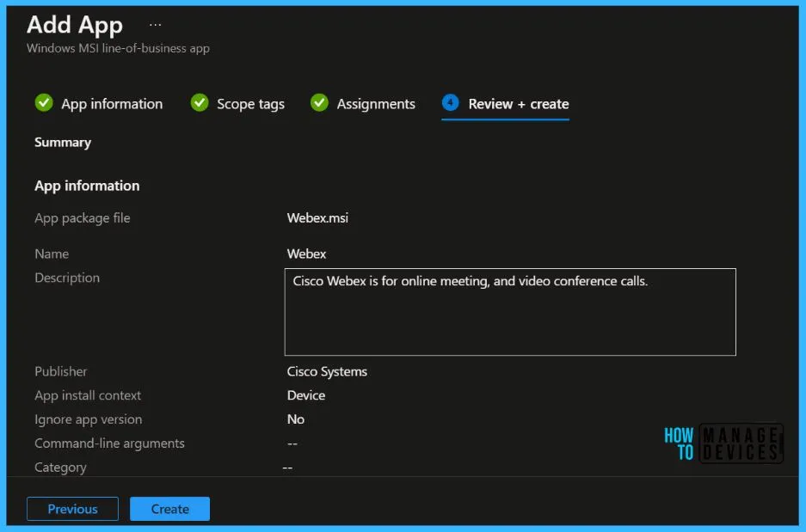The height and width of the screenshot is (532, 806).
Task: Click the green check icon for Scope tags
Action: click(200, 102)
